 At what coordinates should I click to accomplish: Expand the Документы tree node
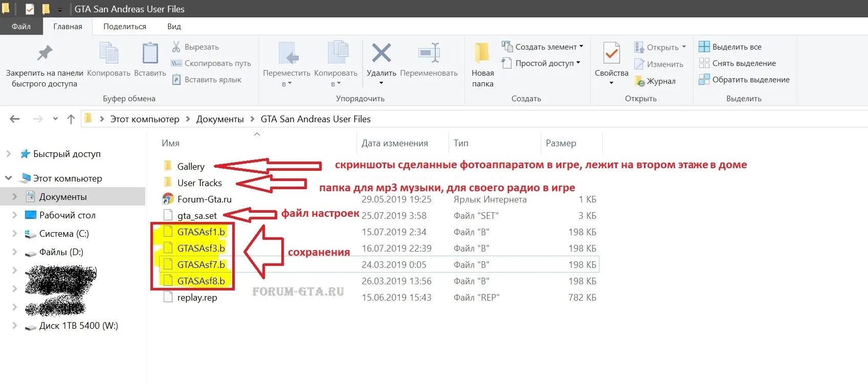(14, 196)
